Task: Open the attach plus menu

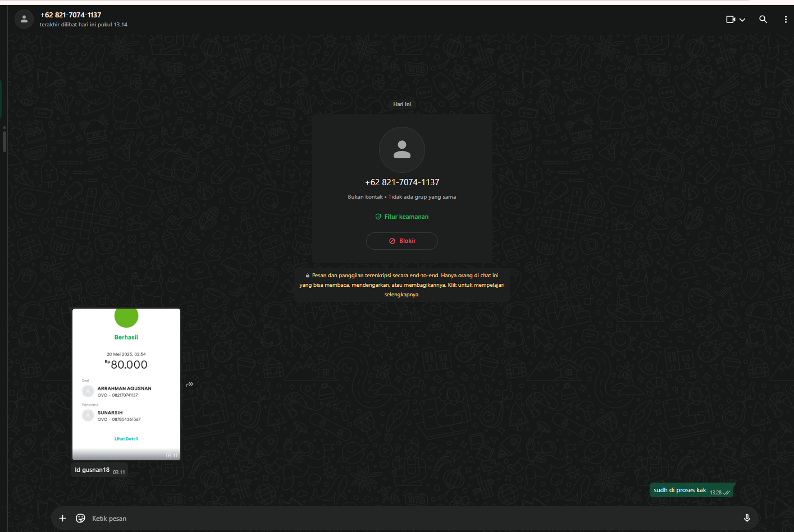Action: tap(63, 518)
